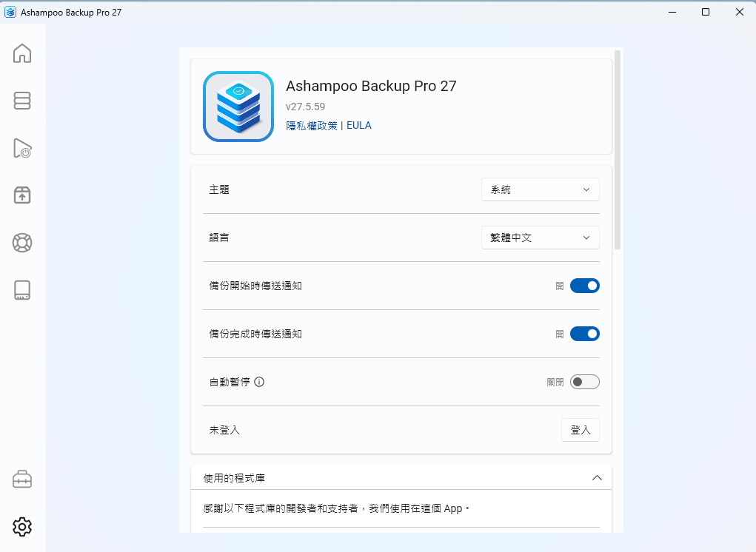756x552 pixels.
Task: Close the Ashampoo Backup Pro window
Action: (740, 12)
